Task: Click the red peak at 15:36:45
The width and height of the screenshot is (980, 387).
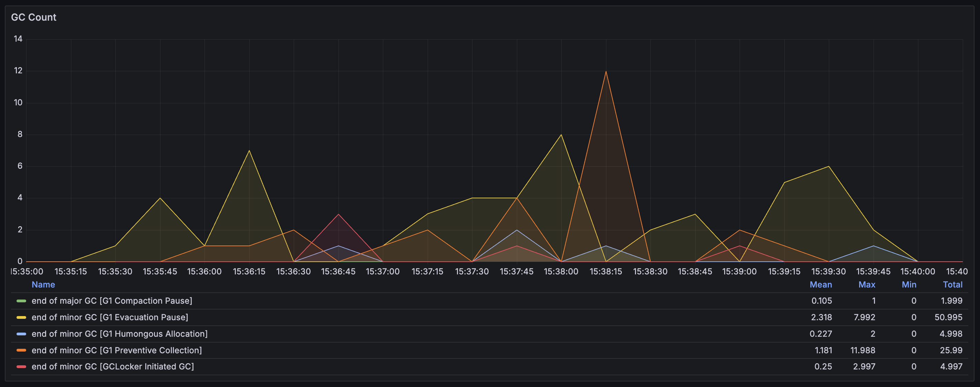Action: [x=338, y=215]
